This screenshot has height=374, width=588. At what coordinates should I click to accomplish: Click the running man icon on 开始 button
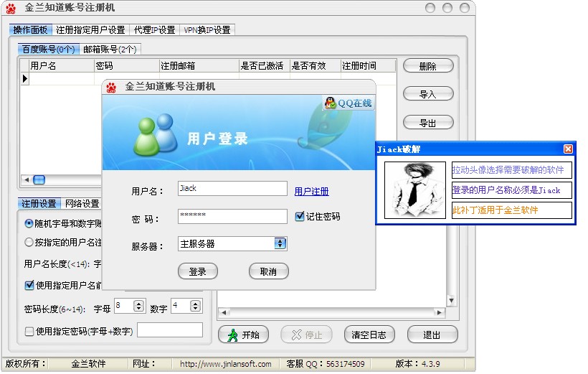pos(232,335)
